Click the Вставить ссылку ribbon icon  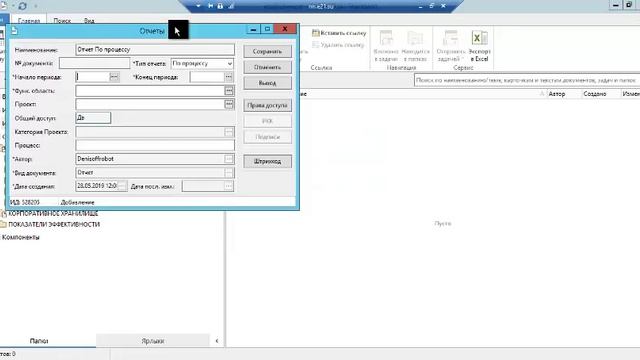click(x=316, y=33)
